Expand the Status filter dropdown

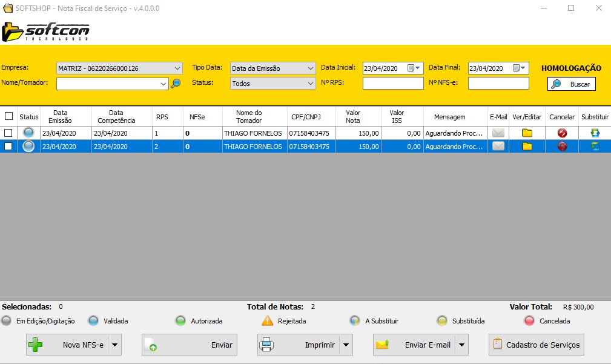(x=311, y=84)
